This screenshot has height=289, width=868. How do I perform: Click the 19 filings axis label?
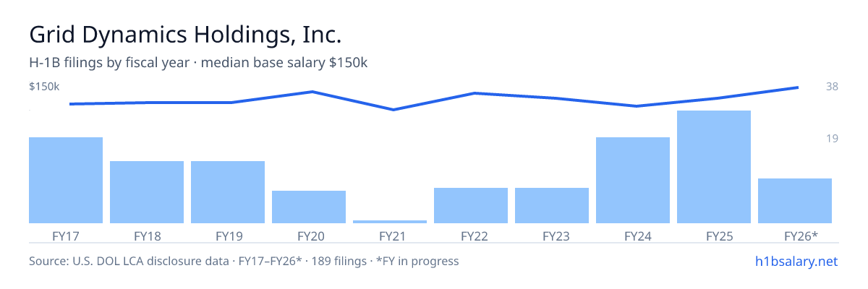pos(832,138)
